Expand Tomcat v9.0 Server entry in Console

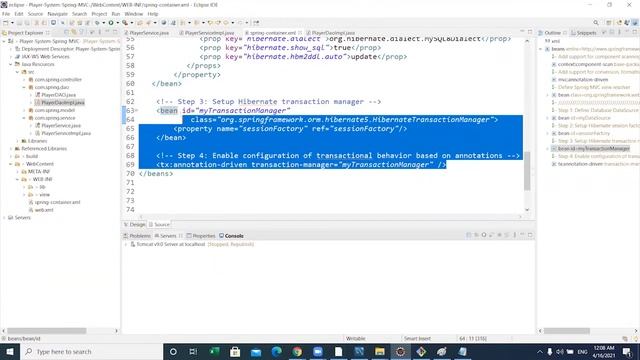coord(126,244)
